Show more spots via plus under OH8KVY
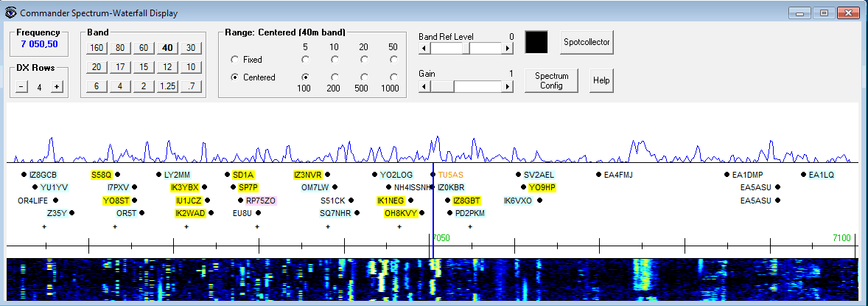The width and height of the screenshot is (868, 306). pos(399,226)
